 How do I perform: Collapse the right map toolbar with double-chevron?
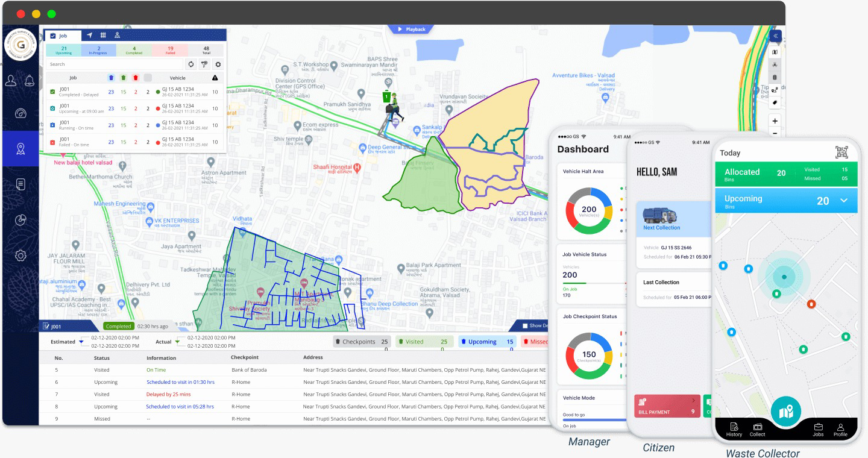click(x=775, y=36)
